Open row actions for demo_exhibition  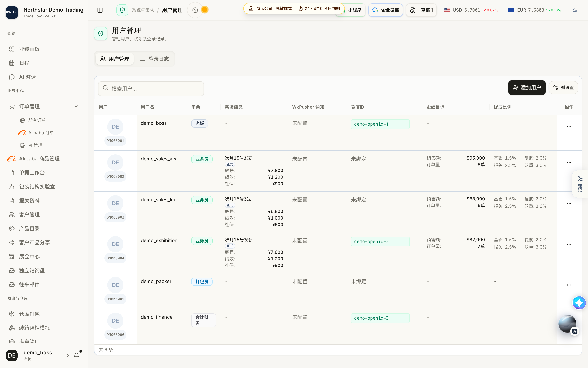point(569,244)
